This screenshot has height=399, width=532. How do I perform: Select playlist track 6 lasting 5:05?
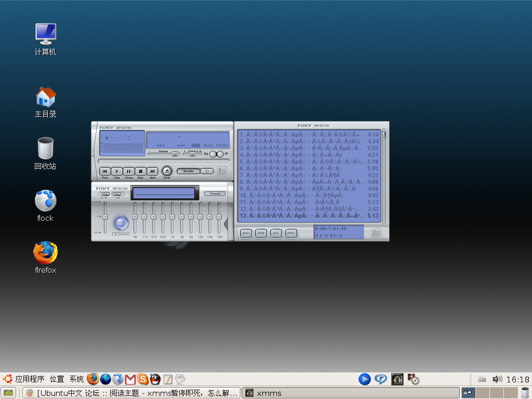click(309, 168)
